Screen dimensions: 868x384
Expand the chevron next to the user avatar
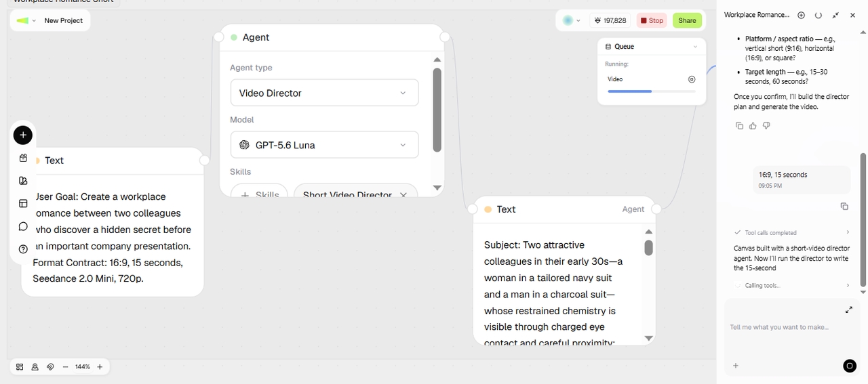coord(578,21)
